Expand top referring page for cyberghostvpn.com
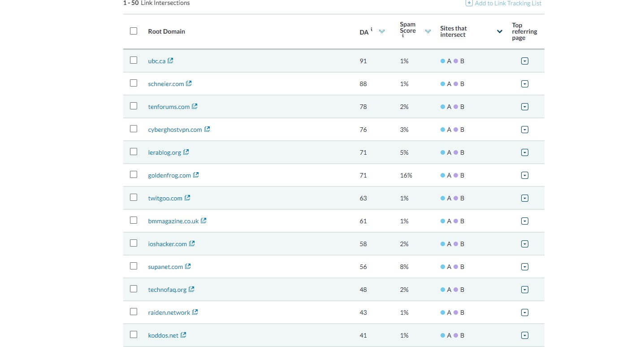 point(525,130)
